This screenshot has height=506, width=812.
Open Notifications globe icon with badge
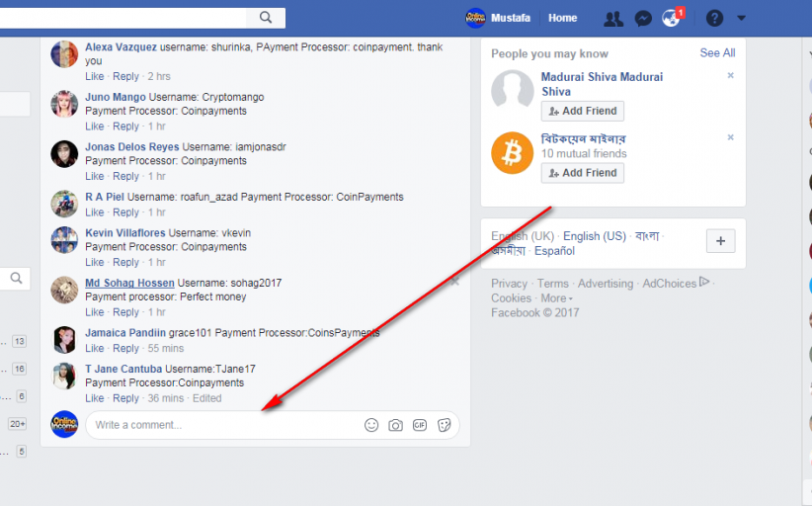[x=672, y=18]
